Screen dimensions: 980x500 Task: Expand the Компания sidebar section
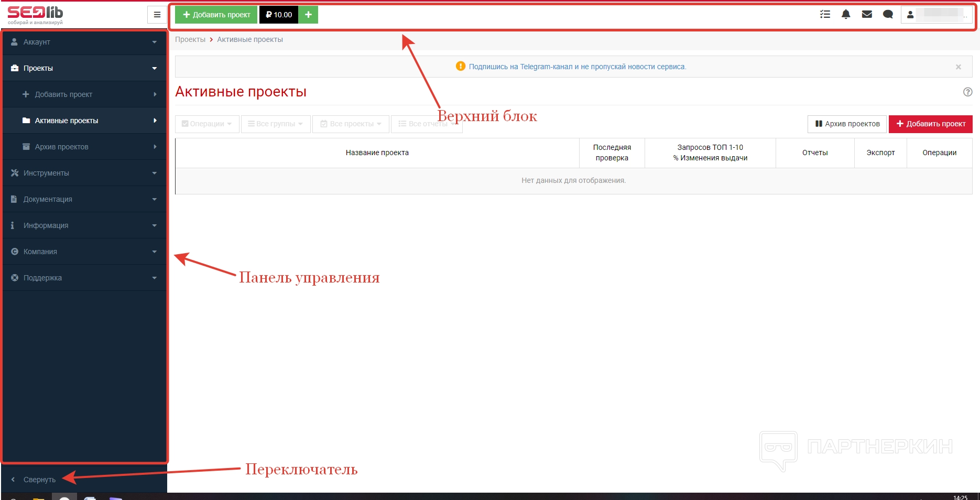pyautogui.click(x=84, y=252)
